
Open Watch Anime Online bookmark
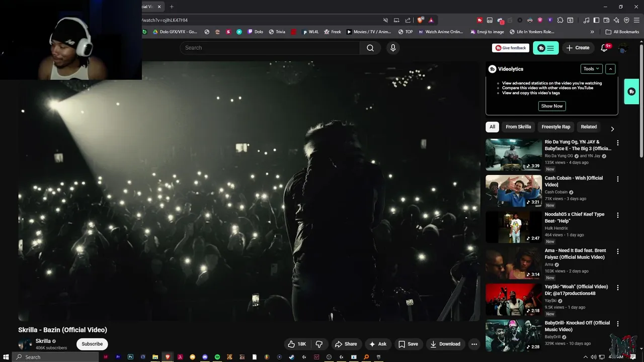[441, 32]
